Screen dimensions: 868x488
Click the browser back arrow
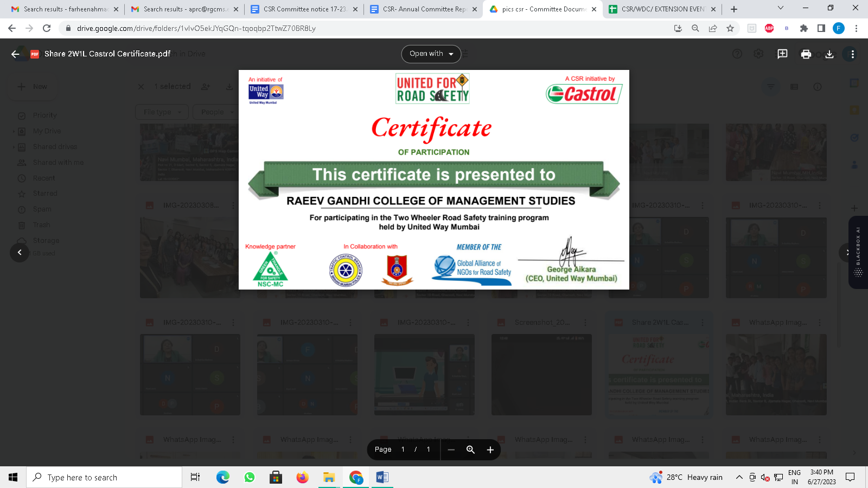(x=12, y=28)
